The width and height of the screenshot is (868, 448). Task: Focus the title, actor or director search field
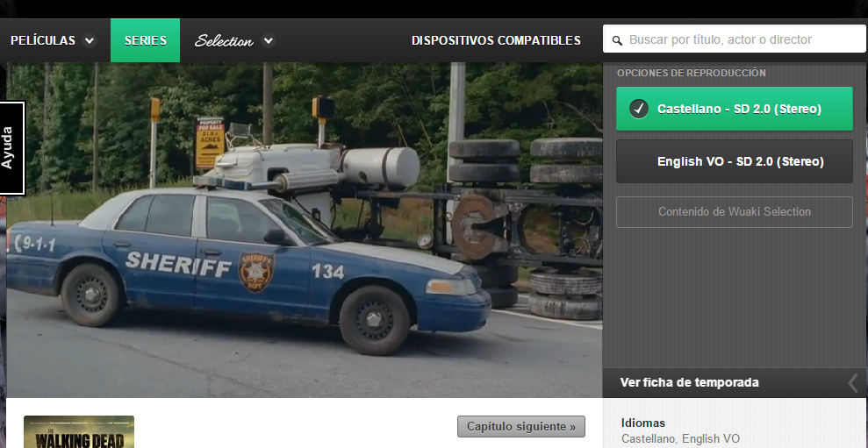tap(734, 39)
